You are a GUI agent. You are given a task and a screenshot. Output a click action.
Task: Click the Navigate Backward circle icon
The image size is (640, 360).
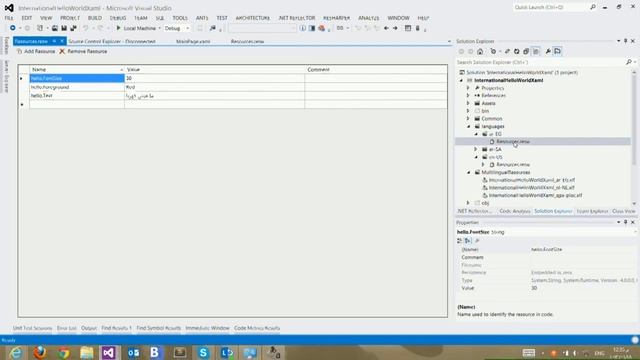click(13, 28)
